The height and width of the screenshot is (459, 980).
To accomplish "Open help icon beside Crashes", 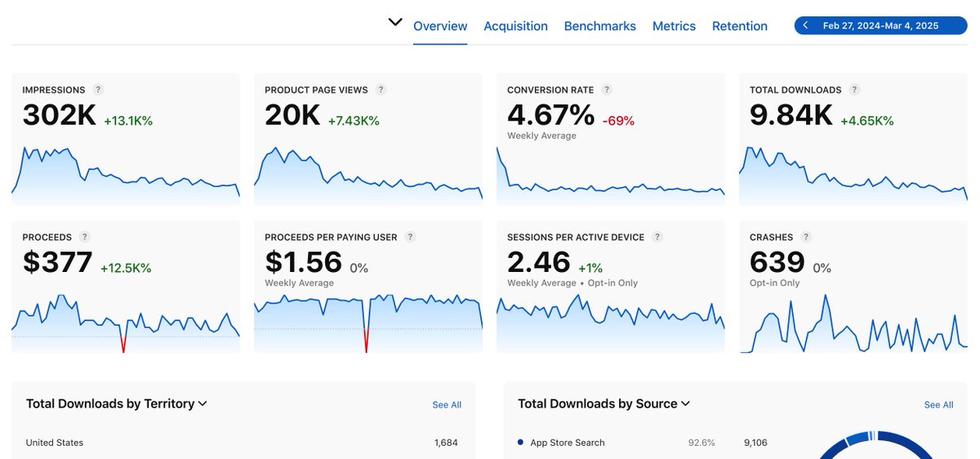I will pos(806,237).
